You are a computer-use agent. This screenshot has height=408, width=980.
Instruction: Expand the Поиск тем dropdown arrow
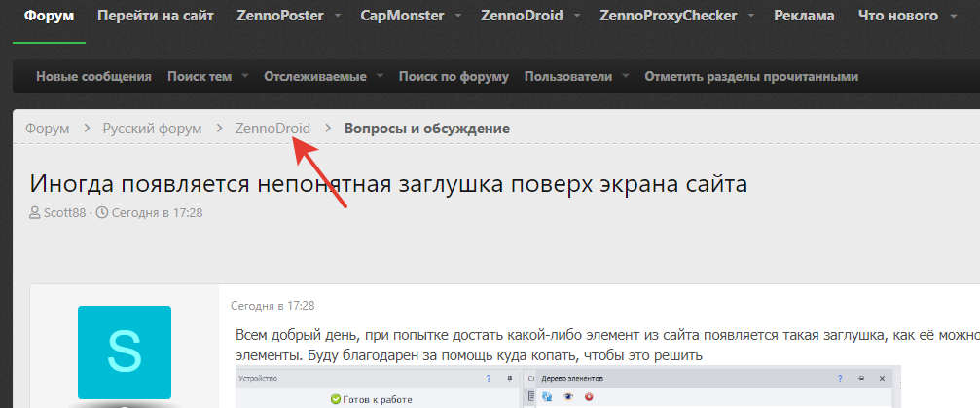(245, 76)
